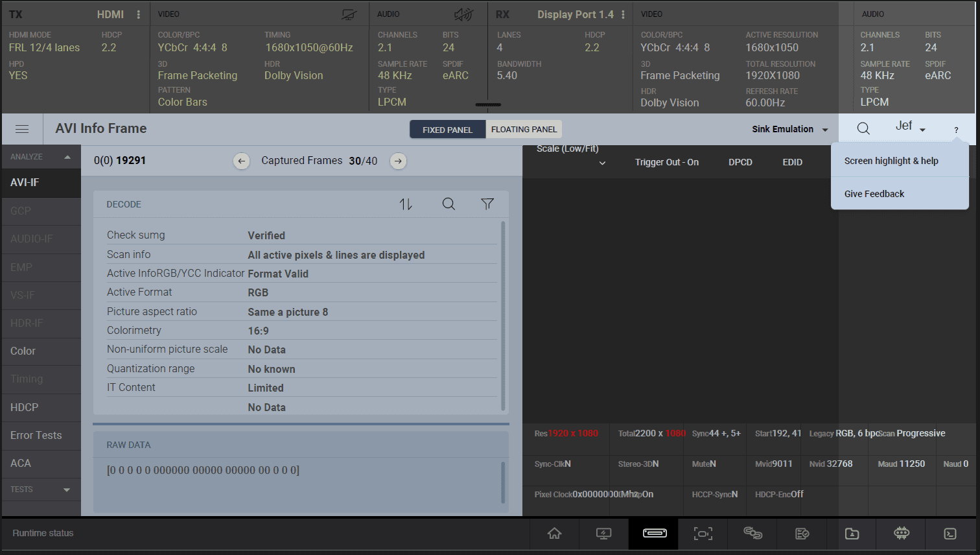The height and width of the screenshot is (555, 980).
Task: Click the connector port icon in bottom bar
Action: (x=655, y=534)
